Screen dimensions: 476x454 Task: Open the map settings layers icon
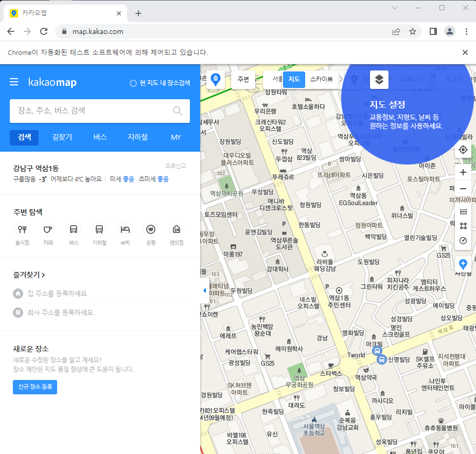tap(379, 80)
